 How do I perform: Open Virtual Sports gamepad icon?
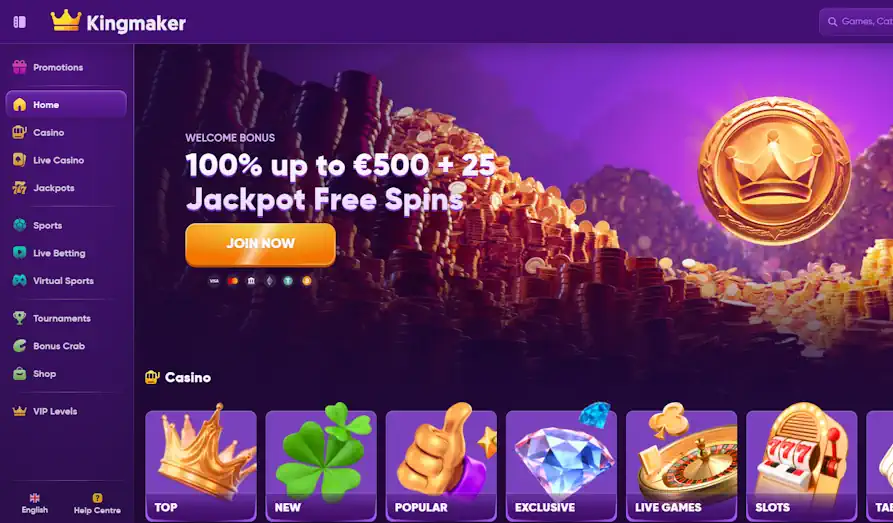(x=19, y=280)
